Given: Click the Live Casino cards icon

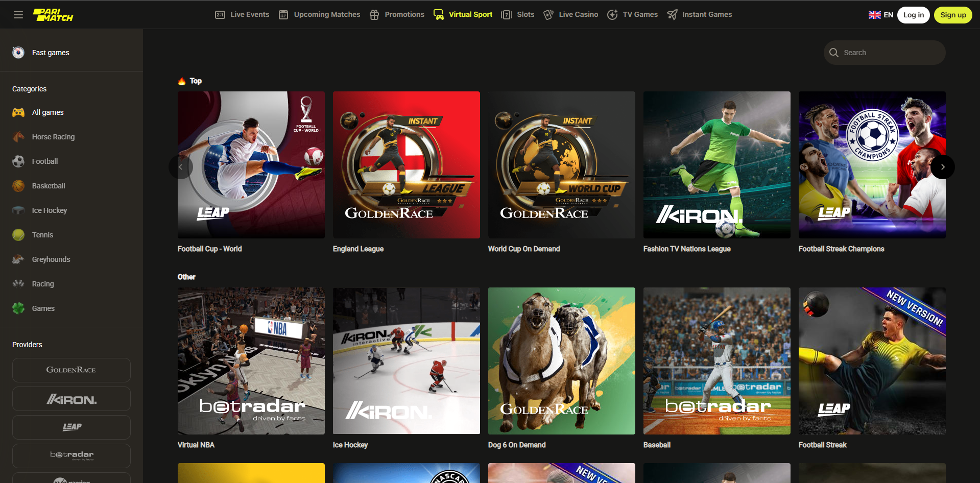Looking at the screenshot, I should 548,15.
